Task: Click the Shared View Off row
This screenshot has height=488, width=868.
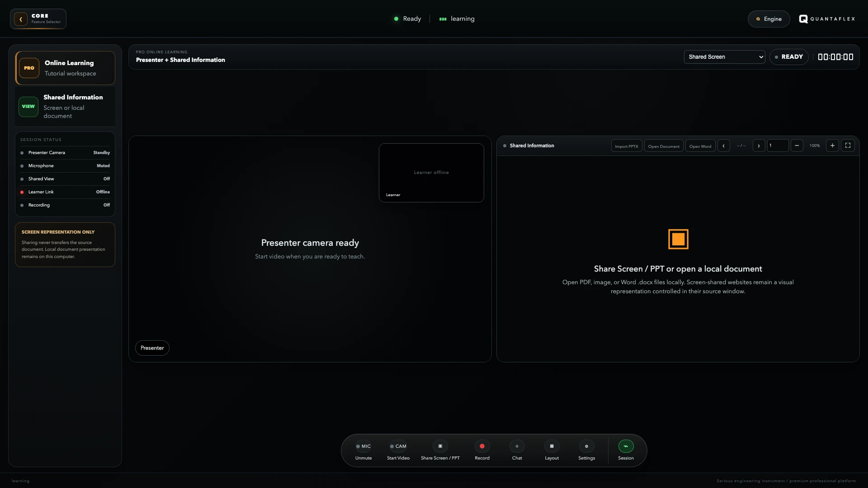Action: point(65,179)
